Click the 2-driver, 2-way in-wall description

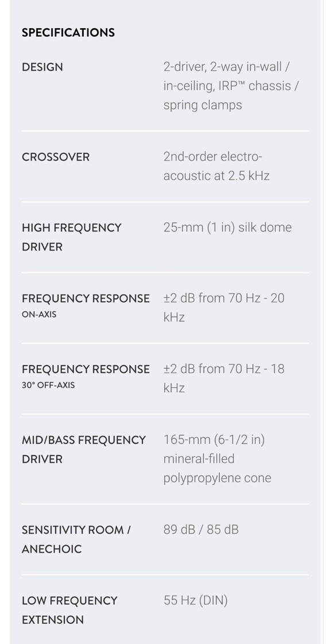231,86
